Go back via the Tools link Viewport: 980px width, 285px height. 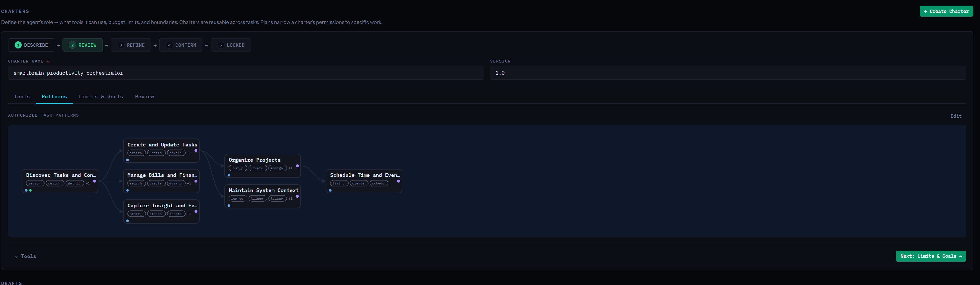pos(26,257)
